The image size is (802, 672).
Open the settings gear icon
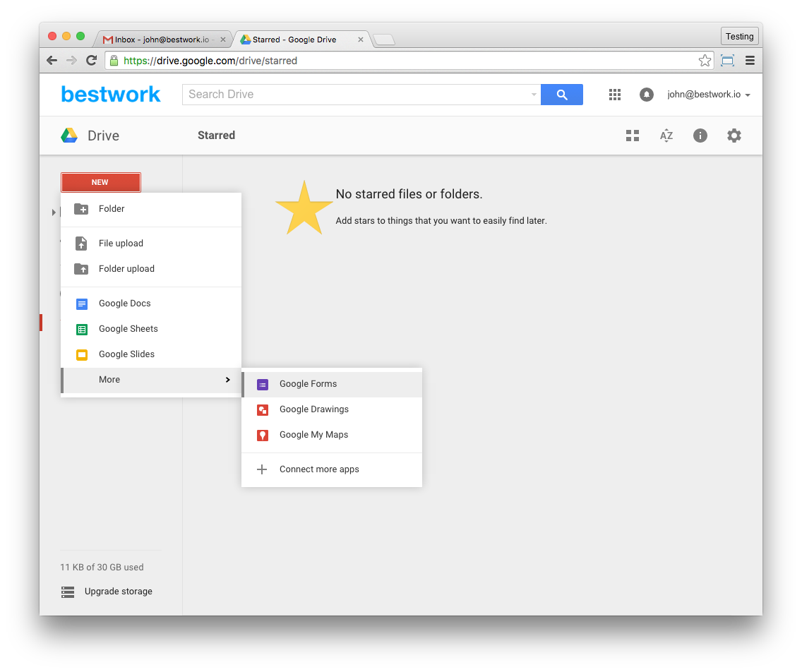click(734, 136)
